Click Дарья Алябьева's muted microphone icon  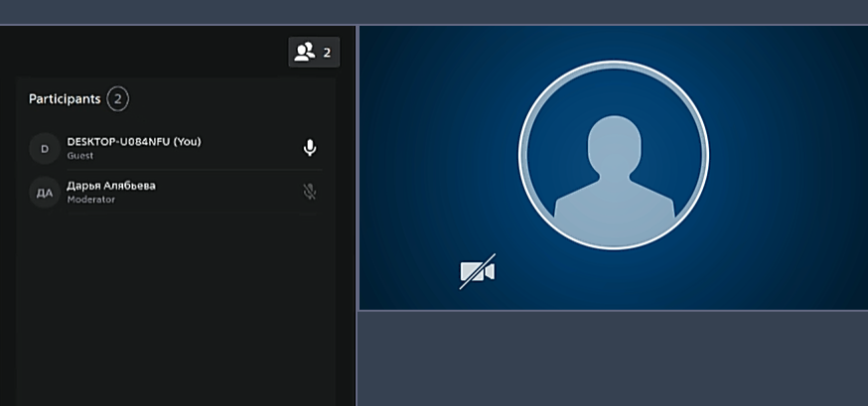310,192
